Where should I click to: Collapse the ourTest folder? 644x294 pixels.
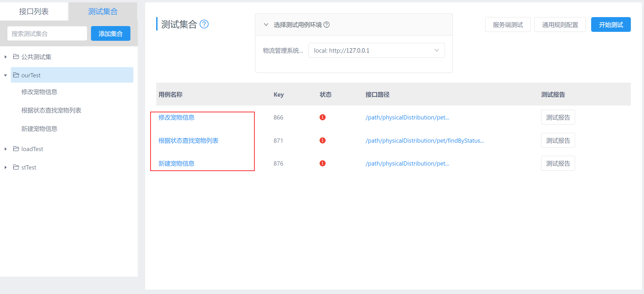click(6, 75)
